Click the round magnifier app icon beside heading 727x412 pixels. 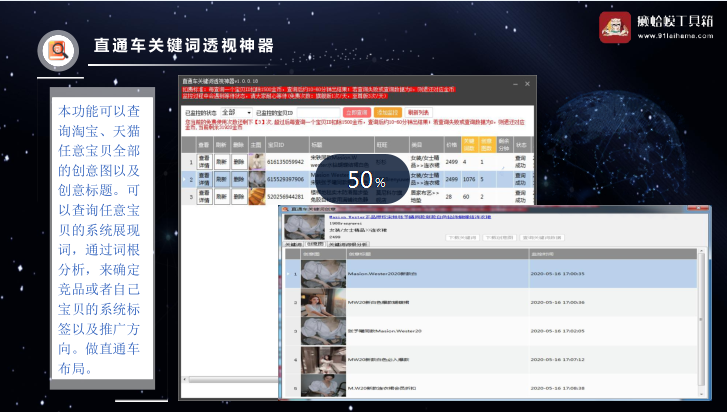(x=58, y=51)
